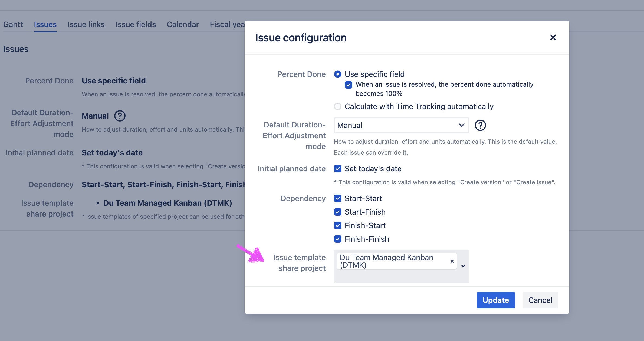Uncheck Set today's date checkbox
This screenshot has width=644, height=341.
pos(338,169)
